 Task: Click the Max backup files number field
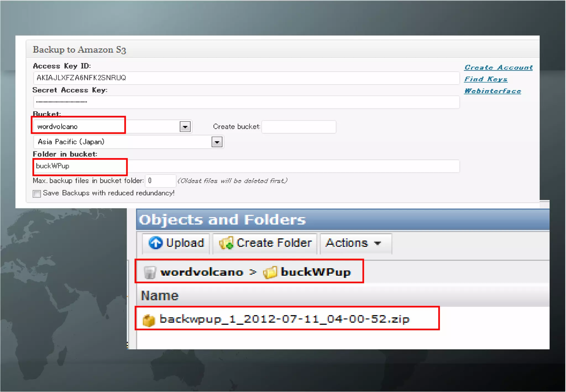pyautogui.click(x=160, y=181)
